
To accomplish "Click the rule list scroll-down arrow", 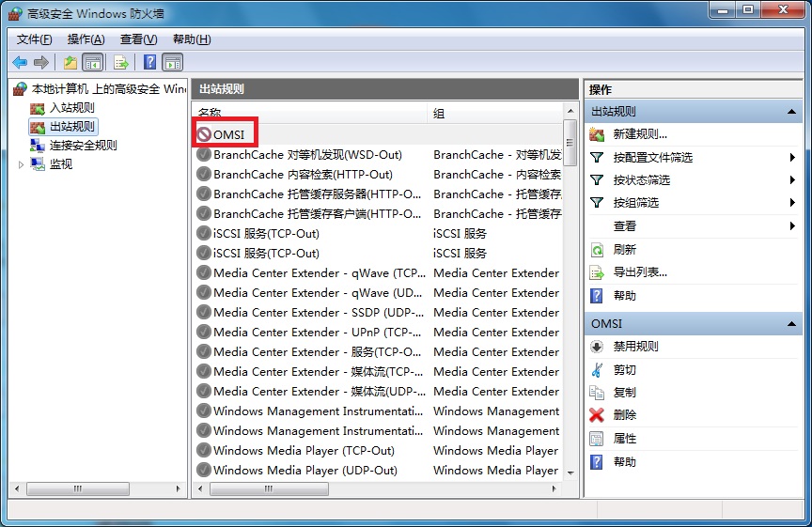I will pyautogui.click(x=570, y=473).
